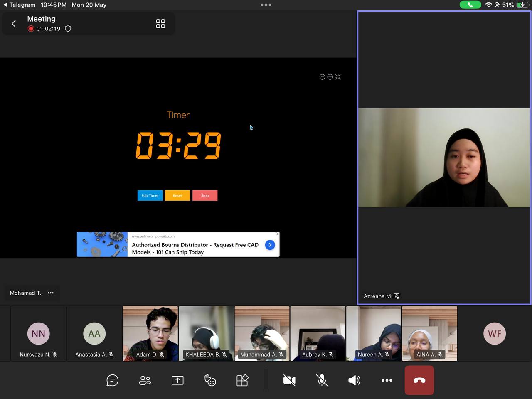Screen dimensions: 532x399
Task: Tap the WF participant avatar
Action: click(495, 334)
